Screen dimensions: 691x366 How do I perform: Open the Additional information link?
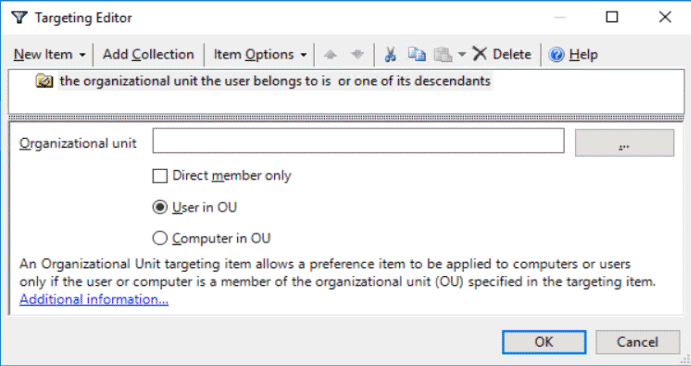tap(94, 299)
